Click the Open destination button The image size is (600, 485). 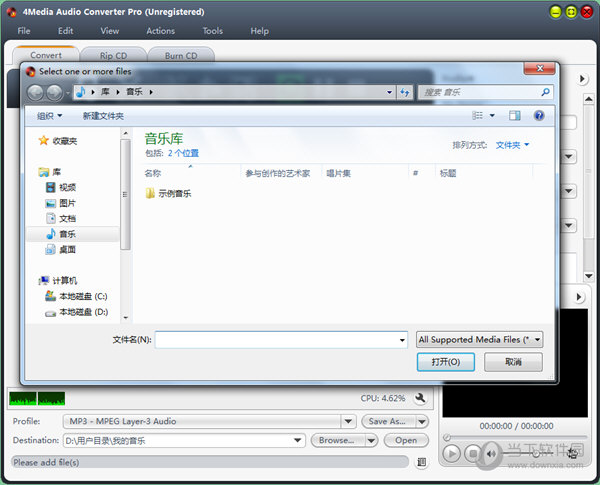click(406, 441)
